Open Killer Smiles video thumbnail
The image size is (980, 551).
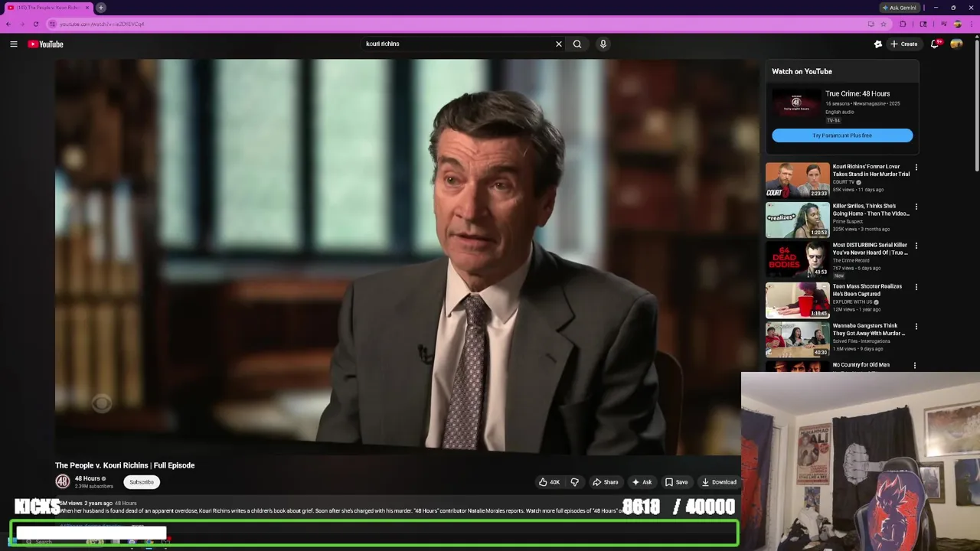[x=798, y=220]
